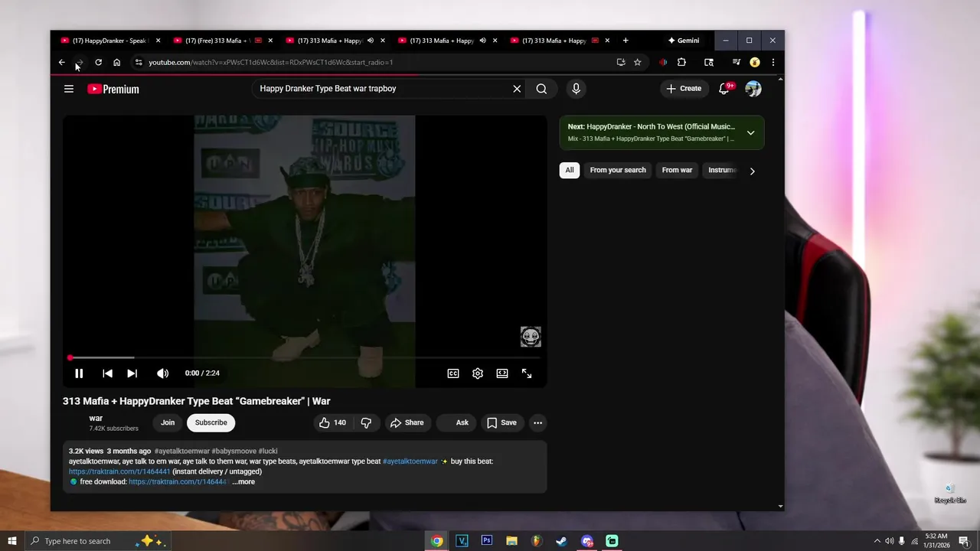Image resolution: width=980 pixels, height=551 pixels.
Task: Expand the description with ...more
Action: pos(244,482)
